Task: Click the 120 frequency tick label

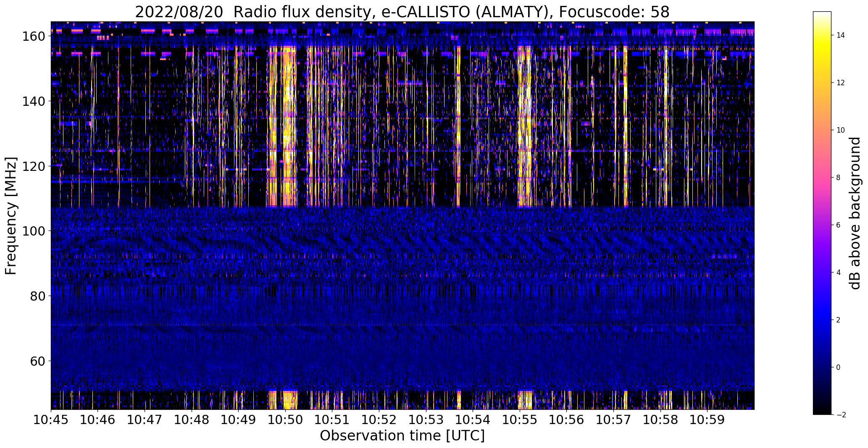Action: [x=33, y=166]
